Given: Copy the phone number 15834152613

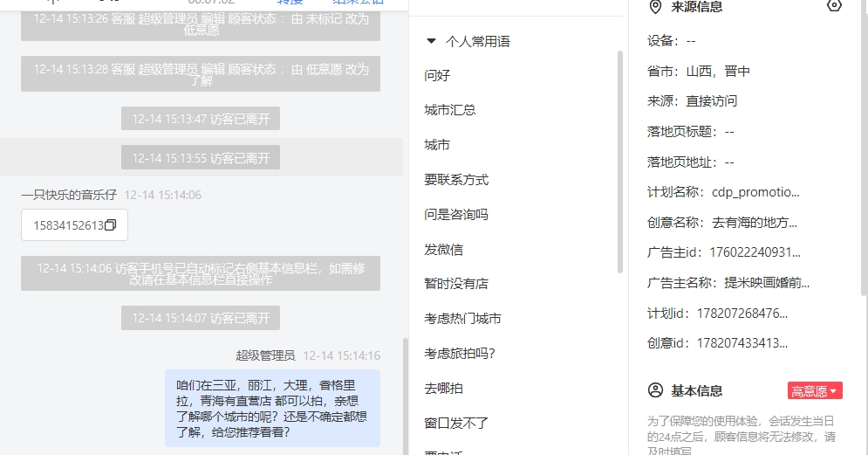Looking at the screenshot, I should click(110, 225).
